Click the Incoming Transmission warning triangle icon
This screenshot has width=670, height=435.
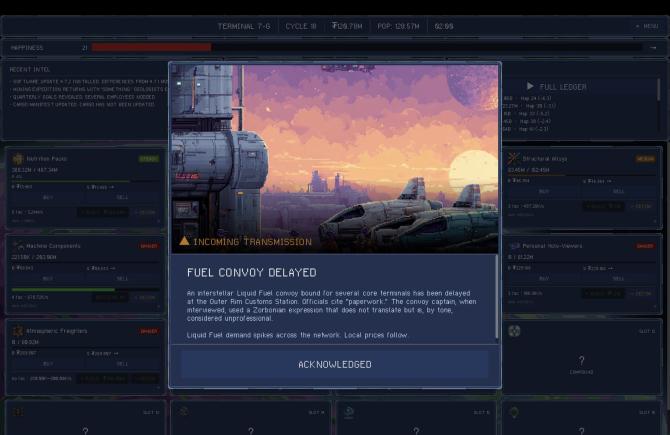coord(184,241)
